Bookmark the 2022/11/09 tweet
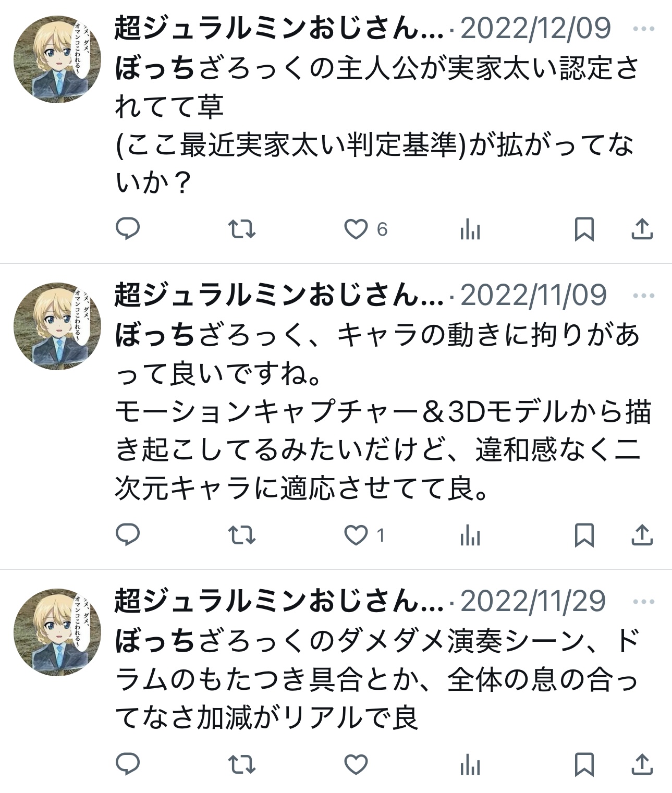This screenshot has height=793, width=672. click(x=584, y=535)
